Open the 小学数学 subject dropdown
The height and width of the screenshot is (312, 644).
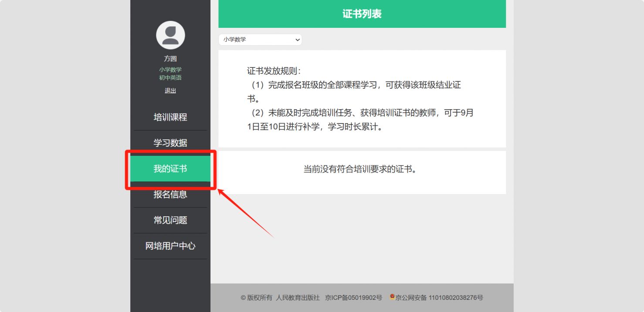point(260,40)
